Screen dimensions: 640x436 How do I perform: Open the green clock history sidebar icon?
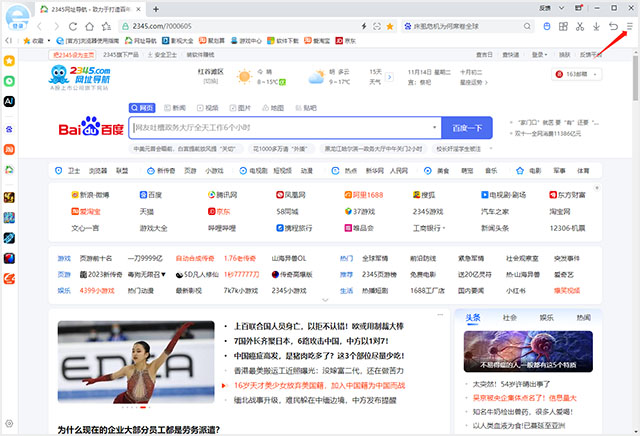9,81
